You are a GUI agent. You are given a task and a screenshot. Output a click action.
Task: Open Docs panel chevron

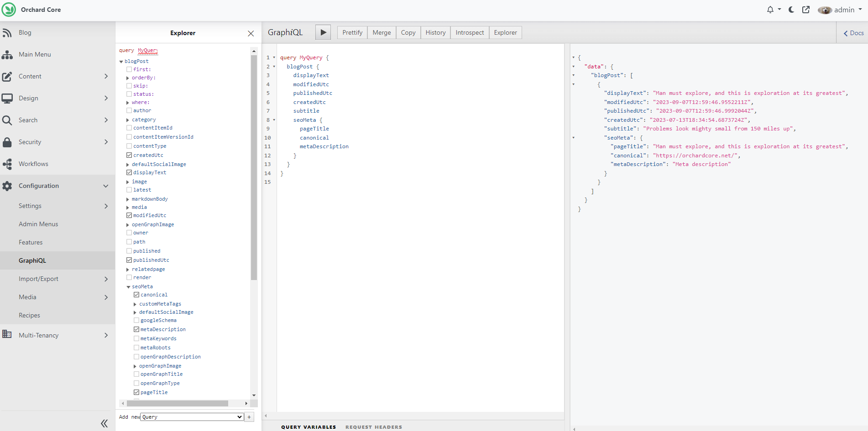pyautogui.click(x=846, y=33)
